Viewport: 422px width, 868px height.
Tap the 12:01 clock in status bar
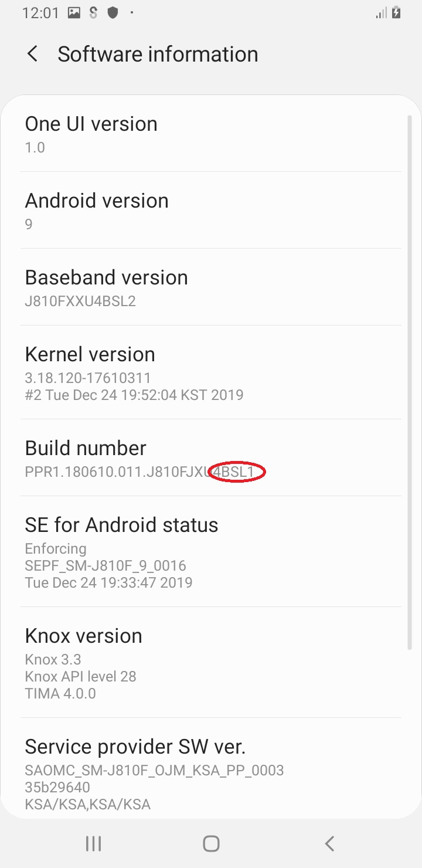pos(40,13)
